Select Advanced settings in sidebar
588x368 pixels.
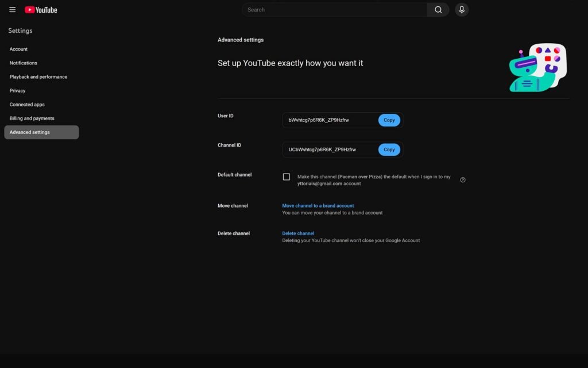point(30,132)
